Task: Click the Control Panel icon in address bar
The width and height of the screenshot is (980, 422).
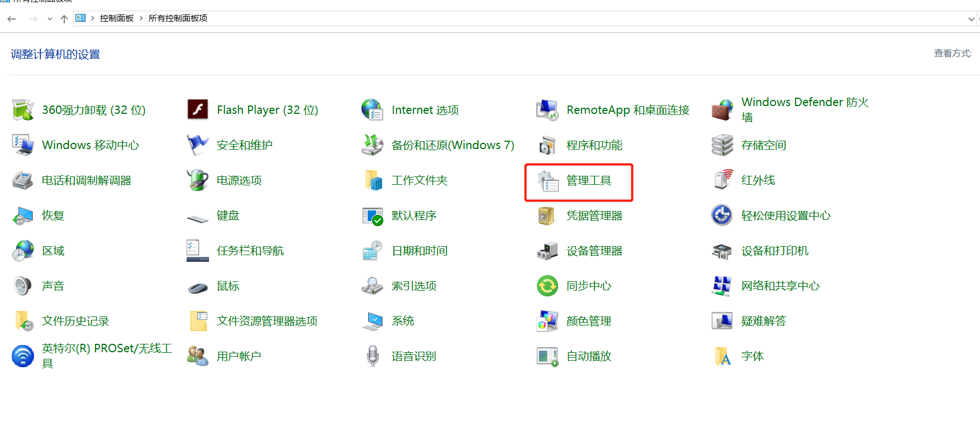Action: click(81, 18)
